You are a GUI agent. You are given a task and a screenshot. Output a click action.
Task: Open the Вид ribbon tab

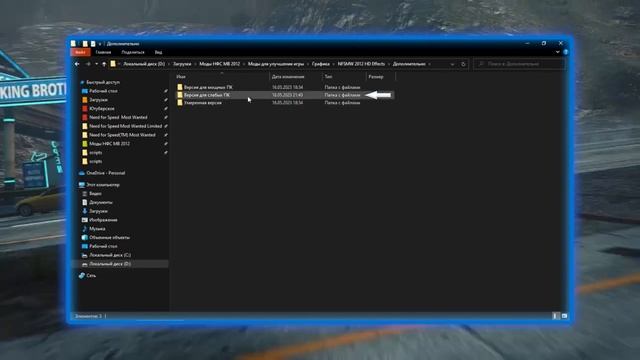pos(158,52)
